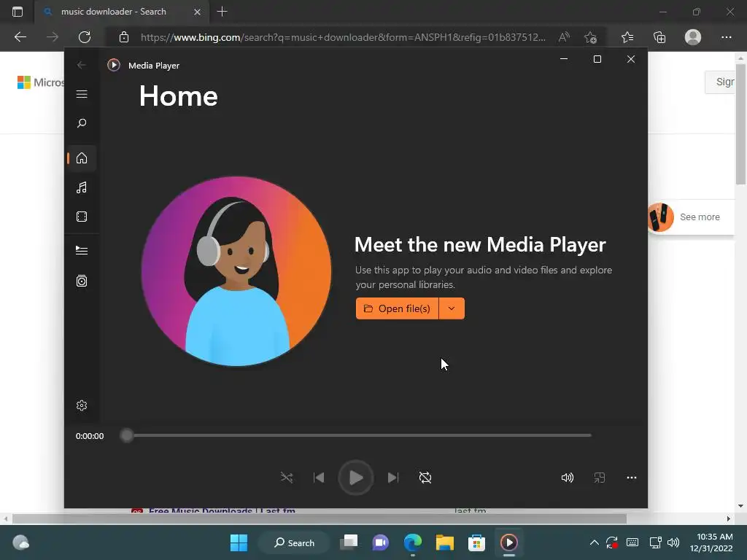Open taskbar clock showing 10:35 AM
This screenshot has height=560, width=747.
[711, 542]
